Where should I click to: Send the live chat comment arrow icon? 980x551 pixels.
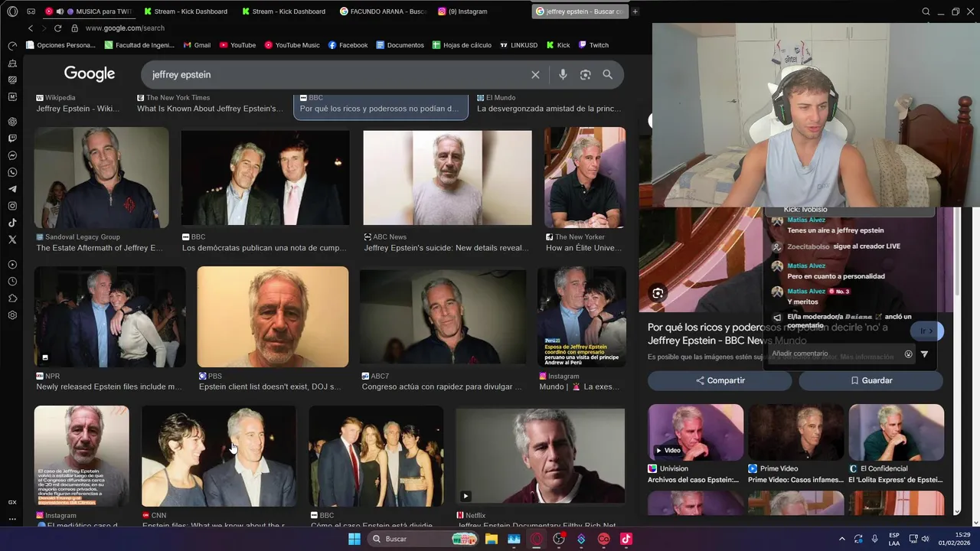click(924, 354)
